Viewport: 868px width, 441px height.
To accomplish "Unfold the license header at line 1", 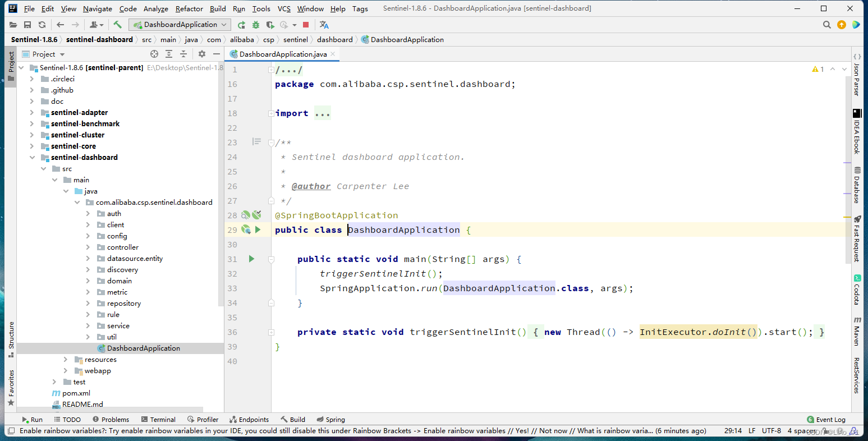I will coord(271,70).
